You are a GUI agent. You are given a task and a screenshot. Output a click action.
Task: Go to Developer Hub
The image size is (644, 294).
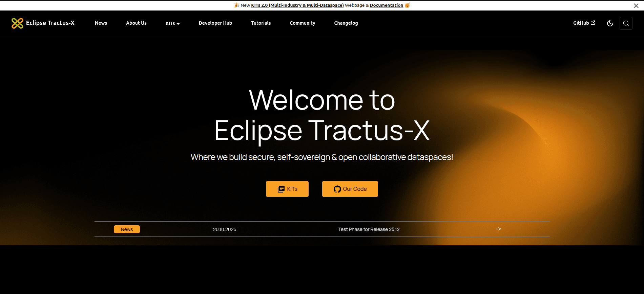215,23
